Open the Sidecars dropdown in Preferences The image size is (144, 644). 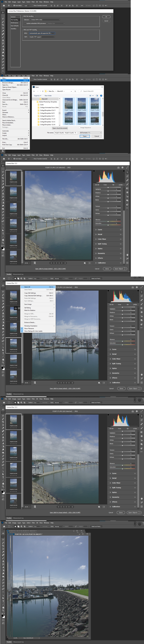(46, 20)
